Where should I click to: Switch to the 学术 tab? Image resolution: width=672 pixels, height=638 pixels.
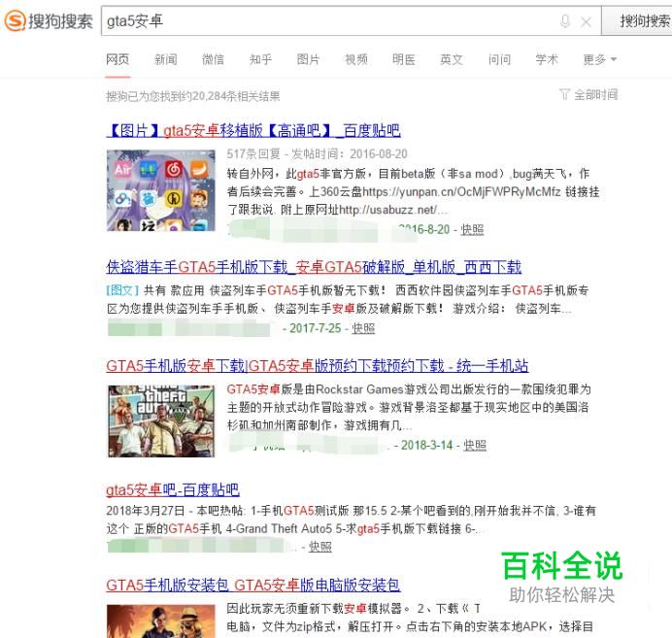pos(547,59)
